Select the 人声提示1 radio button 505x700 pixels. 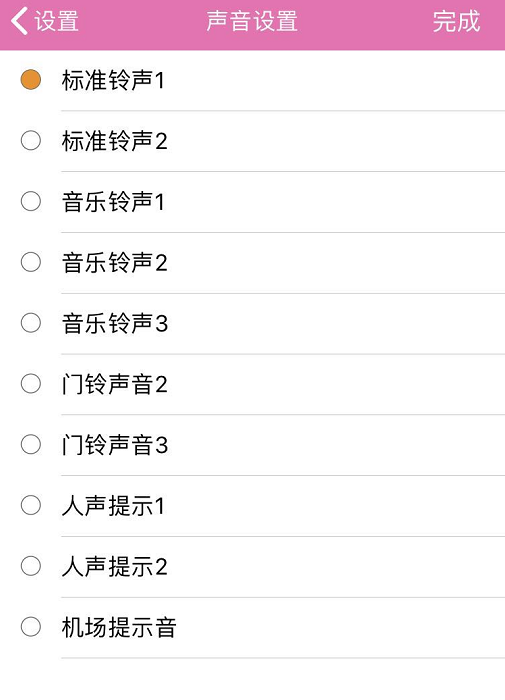[31, 505]
